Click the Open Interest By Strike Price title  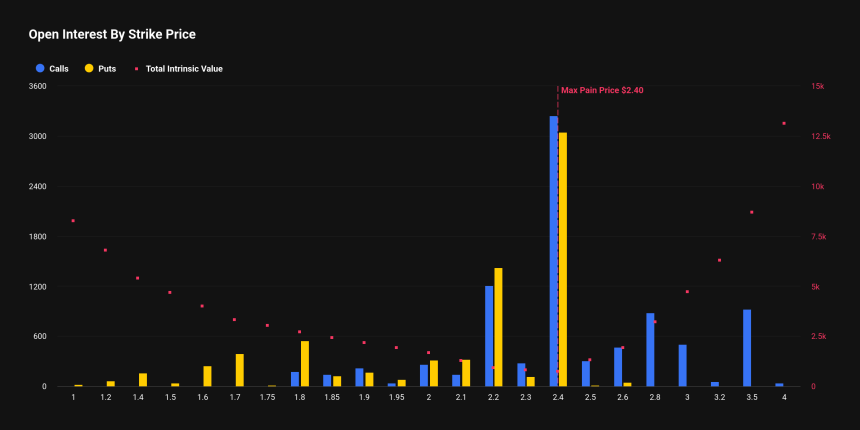pyautogui.click(x=112, y=35)
